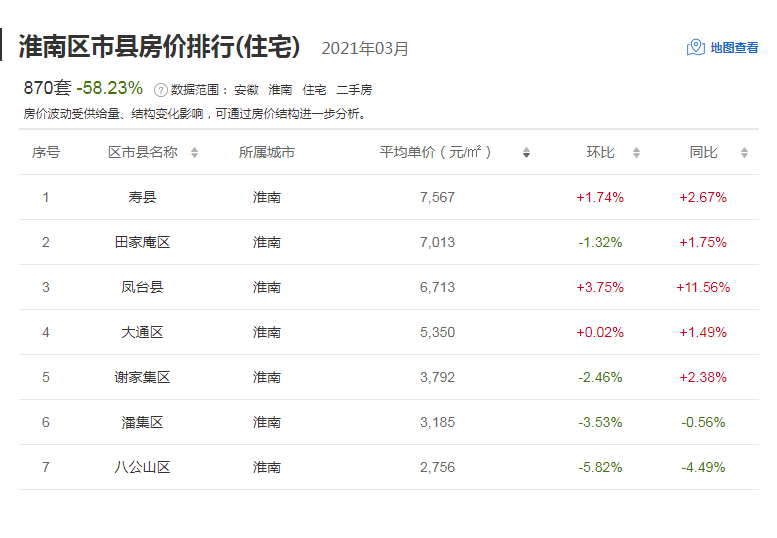Screen dimensions: 777x538
Task: Click the 环比 value +1.74%
Action: click(x=600, y=197)
